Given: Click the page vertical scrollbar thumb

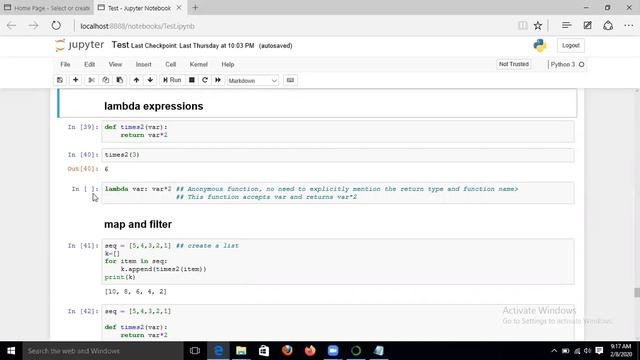Looking at the screenshot, I should click(636, 293).
